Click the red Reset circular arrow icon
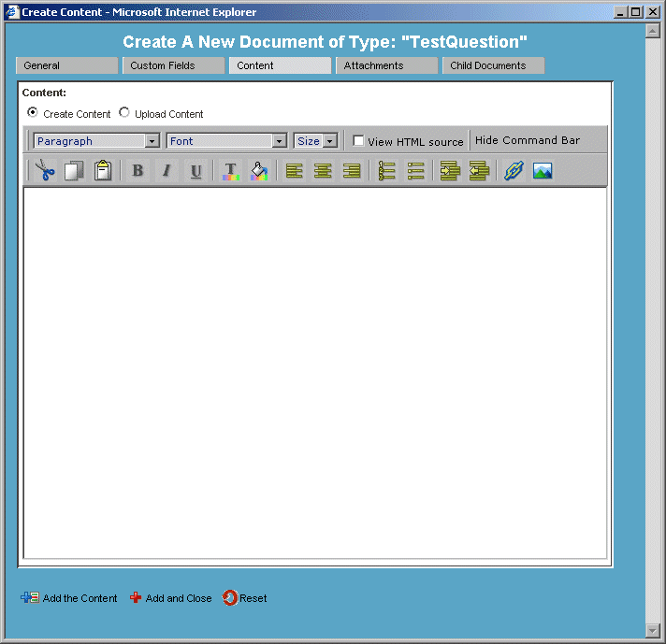The height and width of the screenshot is (644, 666). click(230, 597)
